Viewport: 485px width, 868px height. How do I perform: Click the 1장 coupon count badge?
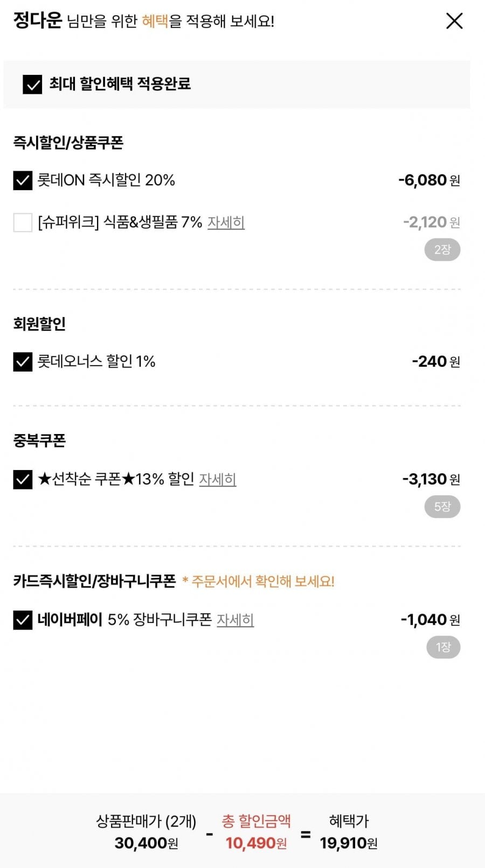[x=443, y=647]
